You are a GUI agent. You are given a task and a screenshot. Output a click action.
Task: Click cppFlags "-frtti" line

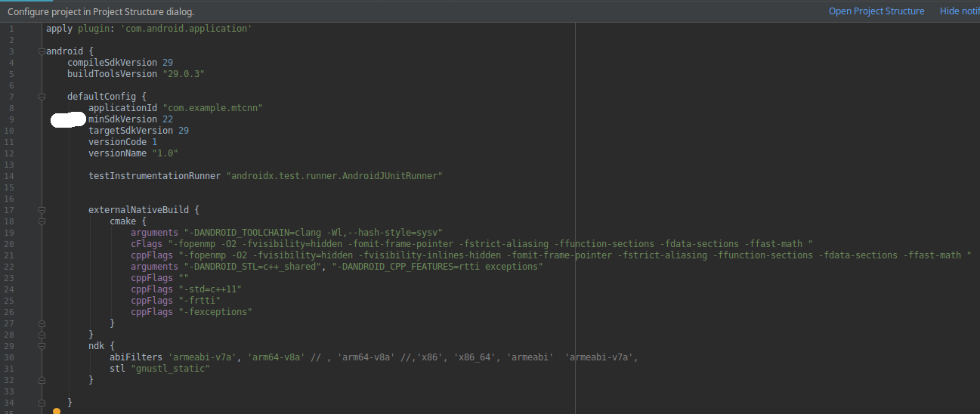tap(175, 301)
